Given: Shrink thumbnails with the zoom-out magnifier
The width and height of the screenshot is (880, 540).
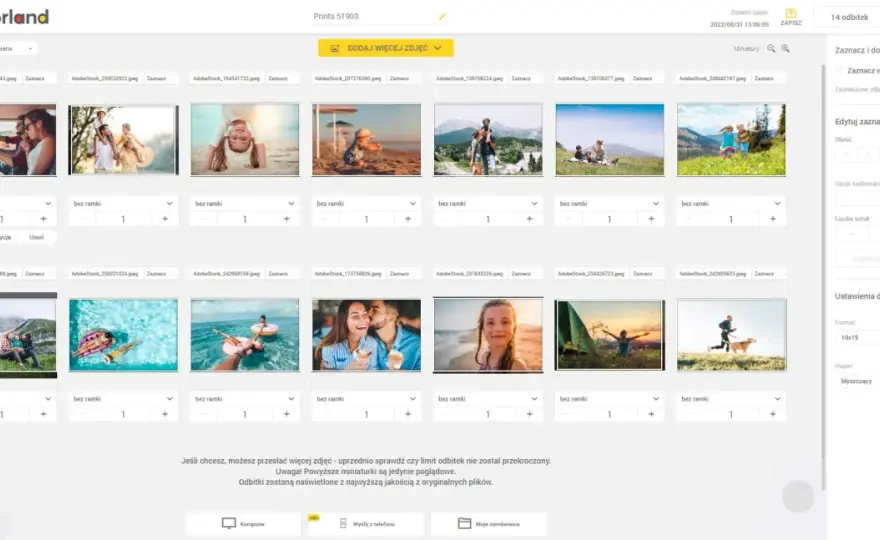Looking at the screenshot, I should tap(771, 49).
